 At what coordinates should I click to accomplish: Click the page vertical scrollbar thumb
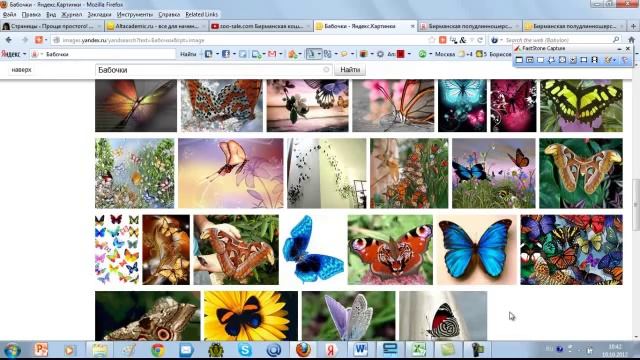(x=636, y=204)
